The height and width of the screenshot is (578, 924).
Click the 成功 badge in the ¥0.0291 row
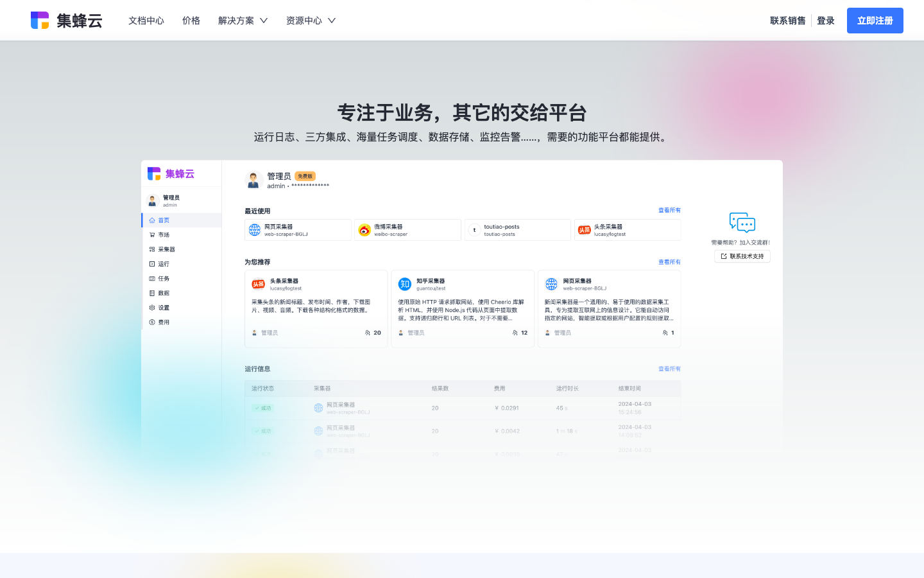pos(263,408)
